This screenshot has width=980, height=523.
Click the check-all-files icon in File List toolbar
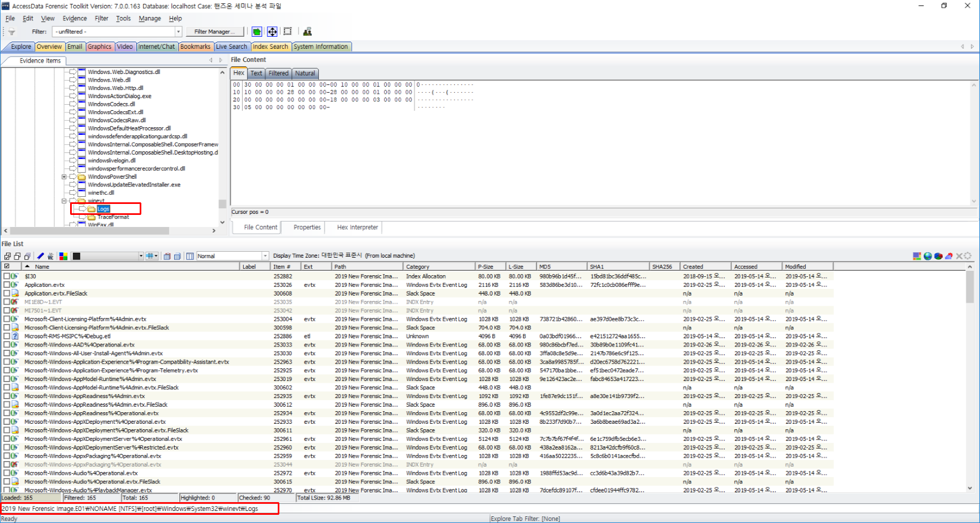pyautogui.click(x=8, y=256)
